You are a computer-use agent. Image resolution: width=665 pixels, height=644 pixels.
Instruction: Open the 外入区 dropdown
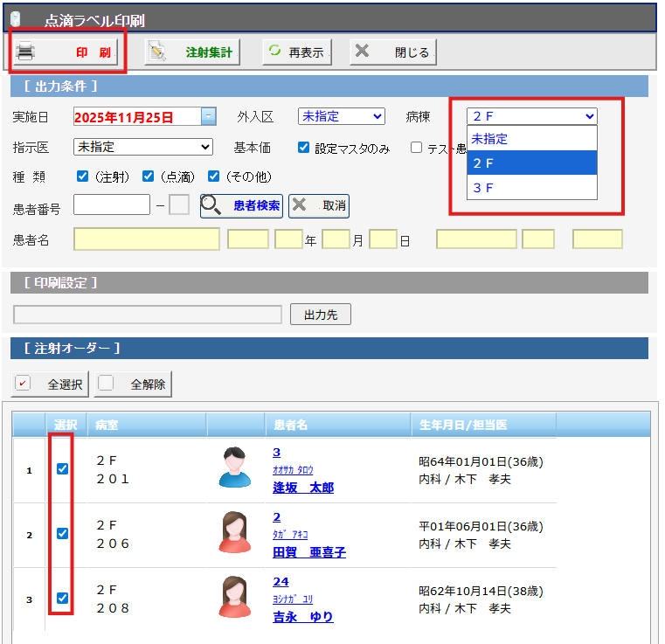(341, 116)
